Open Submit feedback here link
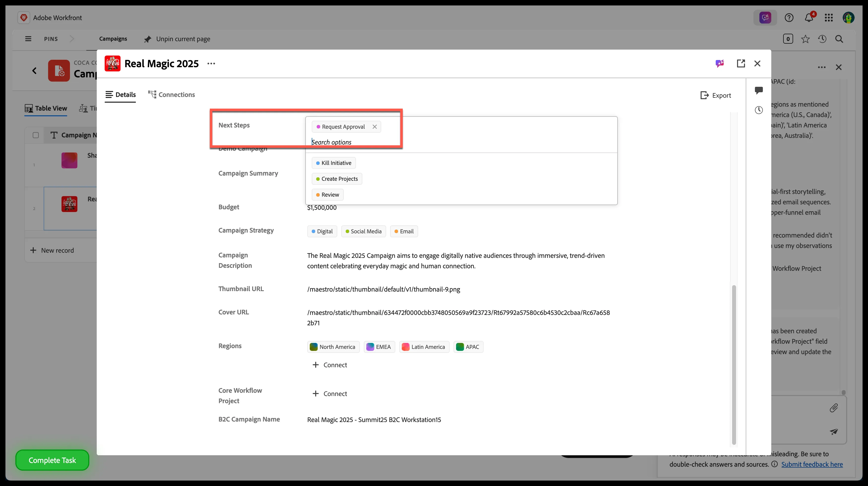The height and width of the screenshot is (486, 868). pyautogui.click(x=812, y=464)
